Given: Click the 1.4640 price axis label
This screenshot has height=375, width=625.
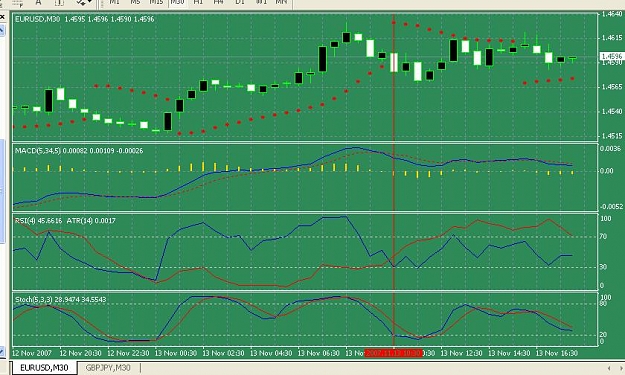Looking at the screenshot, I should [612, 14].
